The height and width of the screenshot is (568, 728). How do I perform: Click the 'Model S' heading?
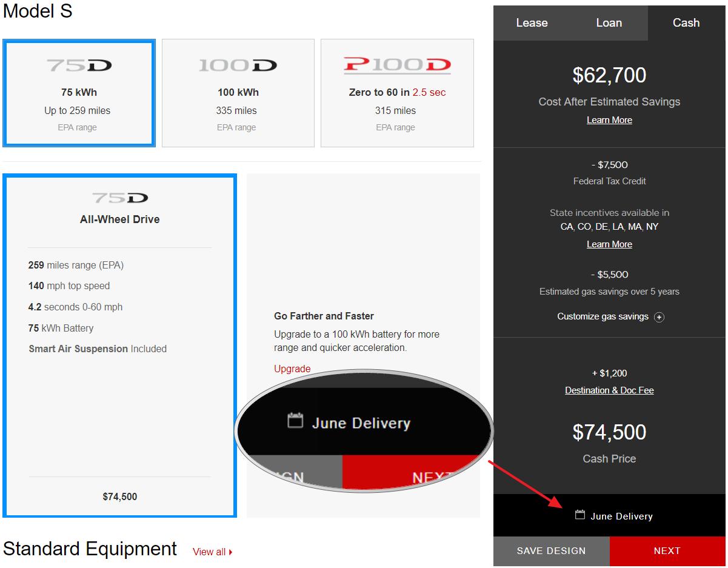pos(38,11)
